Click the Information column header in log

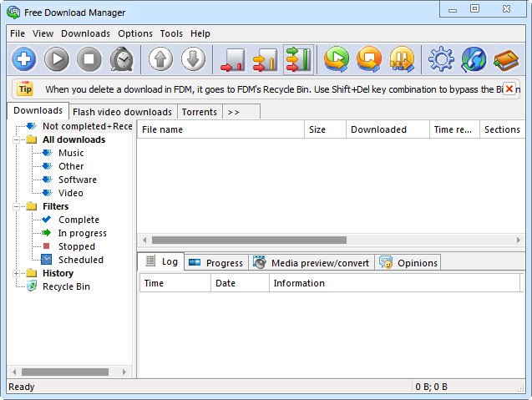[x=394, y=283]
